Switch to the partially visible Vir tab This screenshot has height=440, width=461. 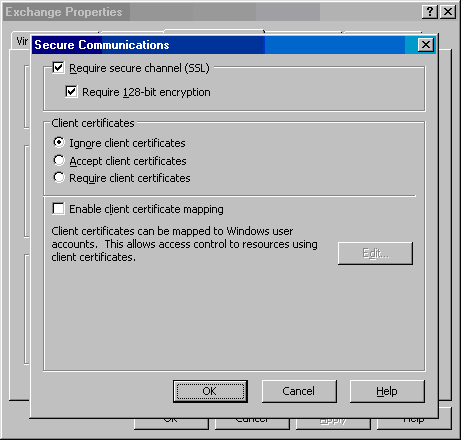21,41
